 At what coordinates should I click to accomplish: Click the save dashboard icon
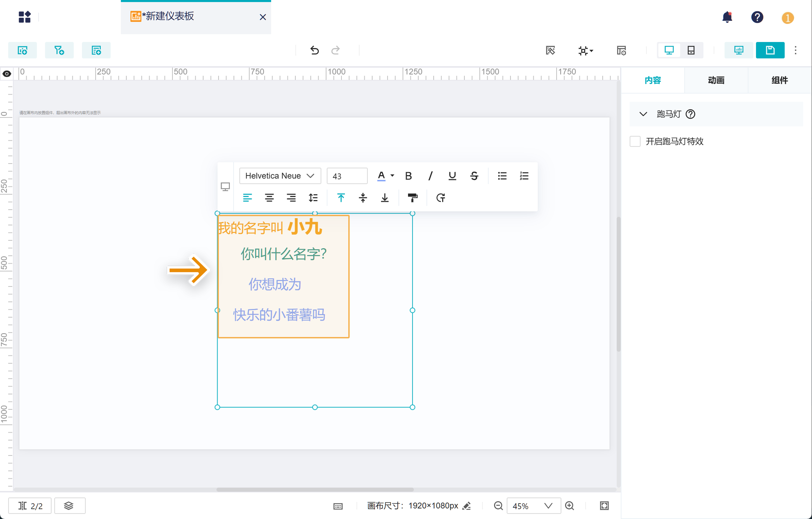[770, 51]
